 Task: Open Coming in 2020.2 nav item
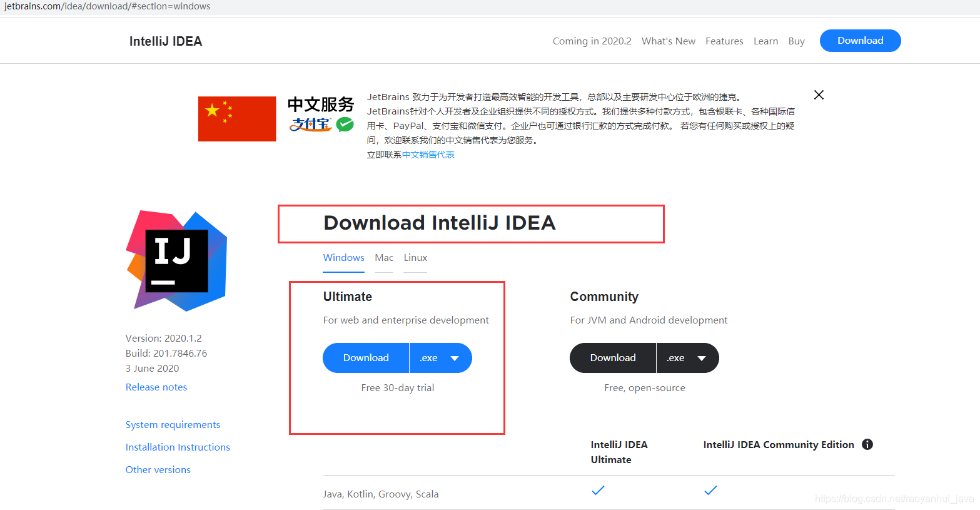[592, 41]
